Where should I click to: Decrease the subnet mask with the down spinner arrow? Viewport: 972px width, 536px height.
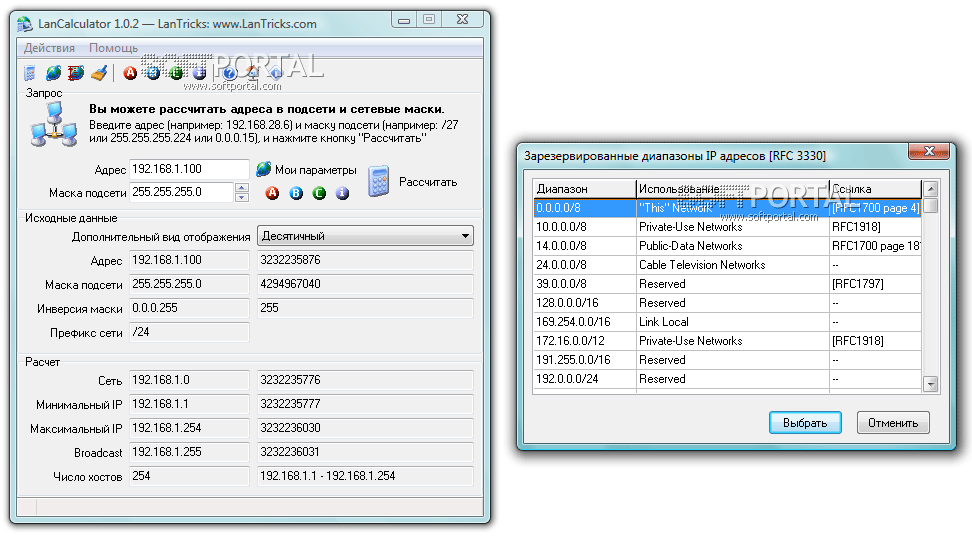(x=242, y=198)
